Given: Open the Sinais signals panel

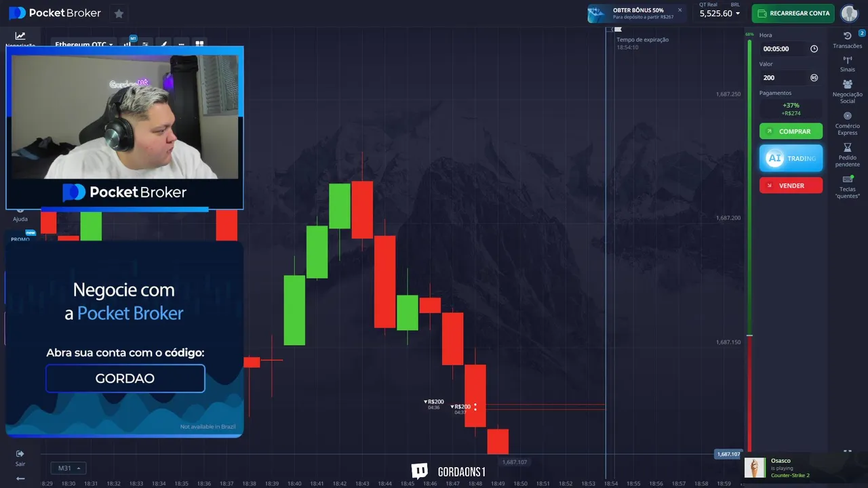Looking at the screenshot, I should click(x=848, y=64).
